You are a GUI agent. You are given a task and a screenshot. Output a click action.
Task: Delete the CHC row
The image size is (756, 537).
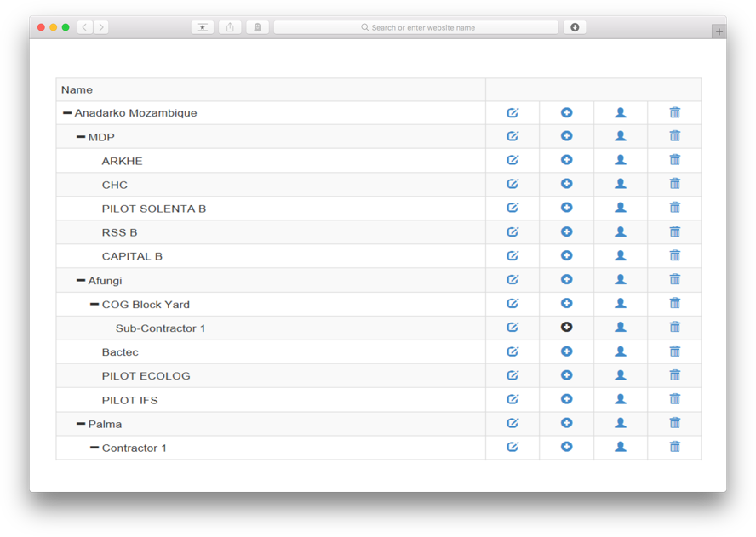pos(675,184)
